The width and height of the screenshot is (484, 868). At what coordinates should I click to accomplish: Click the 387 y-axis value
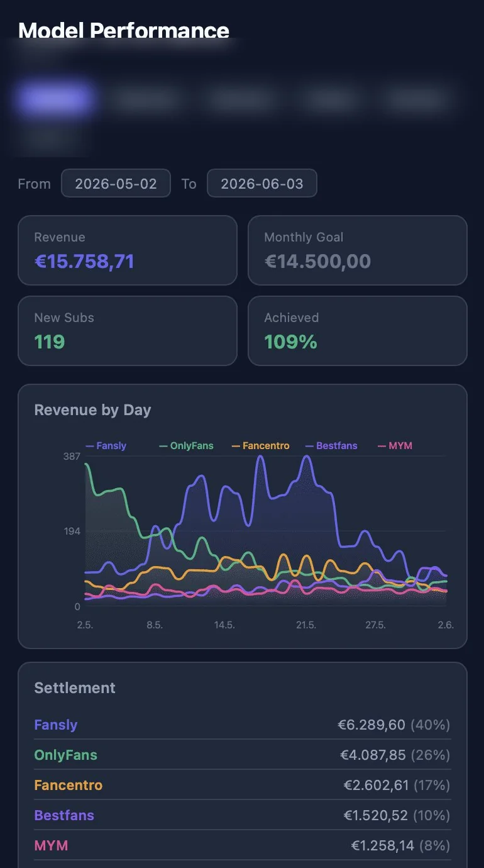[x=72, y=456]
